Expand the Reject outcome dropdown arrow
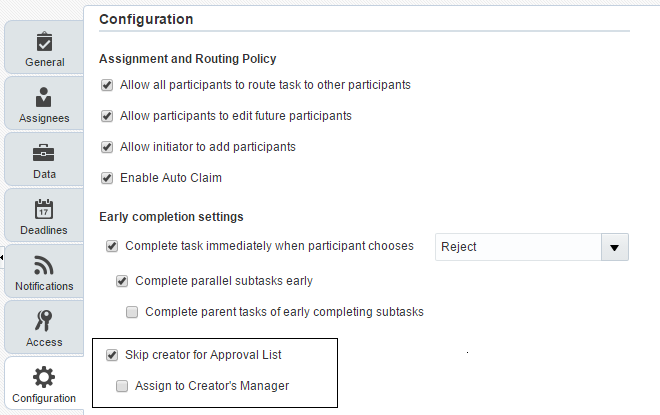 [614, 246]
